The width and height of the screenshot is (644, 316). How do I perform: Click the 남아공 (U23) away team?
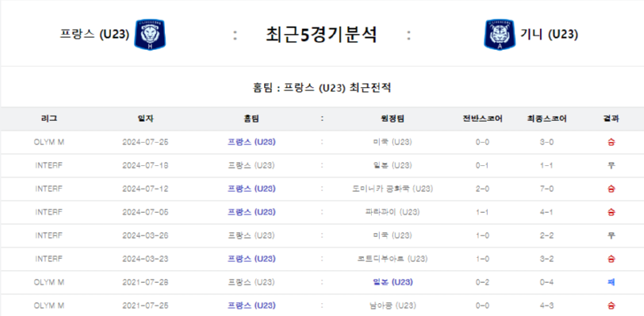[392, 306]
